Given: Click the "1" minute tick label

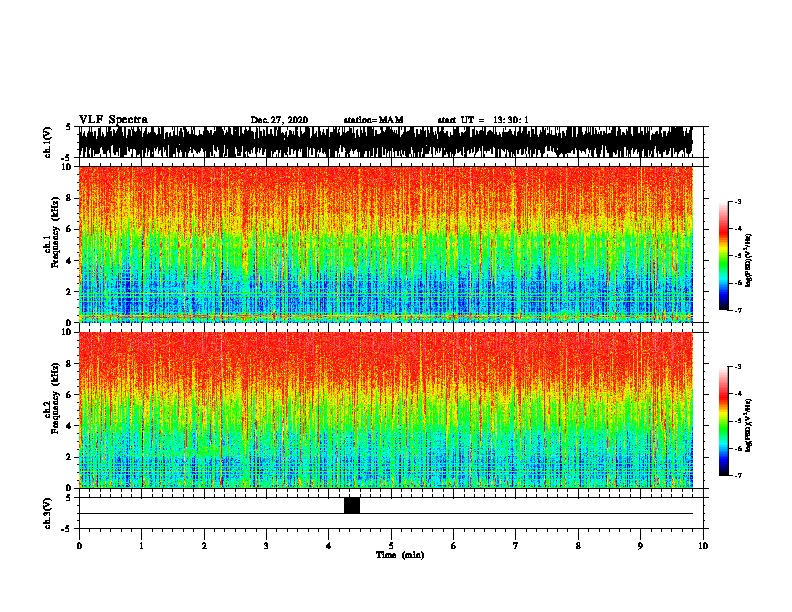Looking at the screenshot, I should [141, 546].
